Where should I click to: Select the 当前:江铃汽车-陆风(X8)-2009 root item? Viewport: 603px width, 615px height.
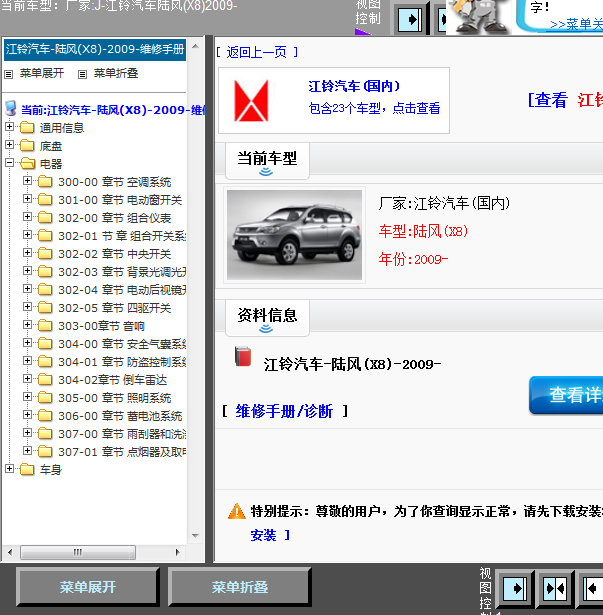pos(112,110)
